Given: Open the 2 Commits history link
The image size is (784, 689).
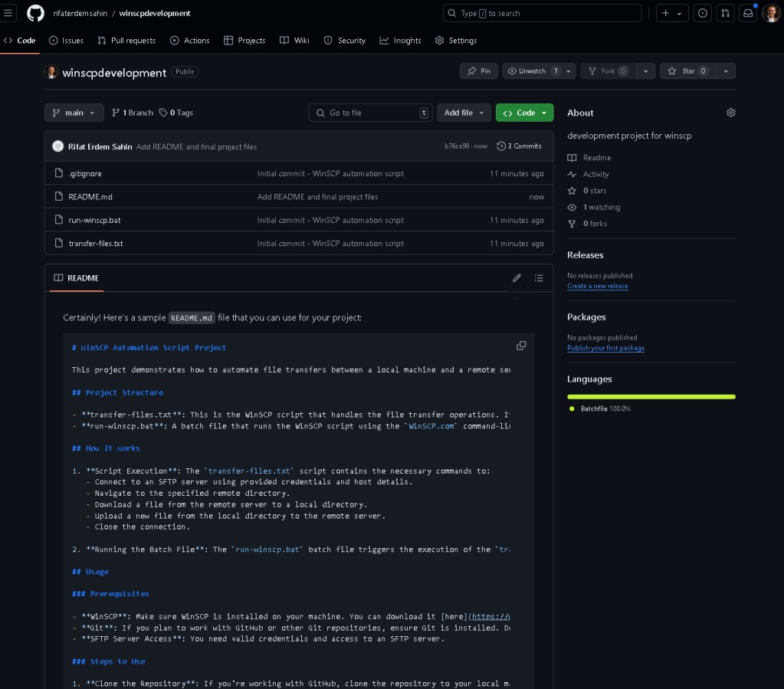Looking at the screenshot, I should (x=519, y=146).
